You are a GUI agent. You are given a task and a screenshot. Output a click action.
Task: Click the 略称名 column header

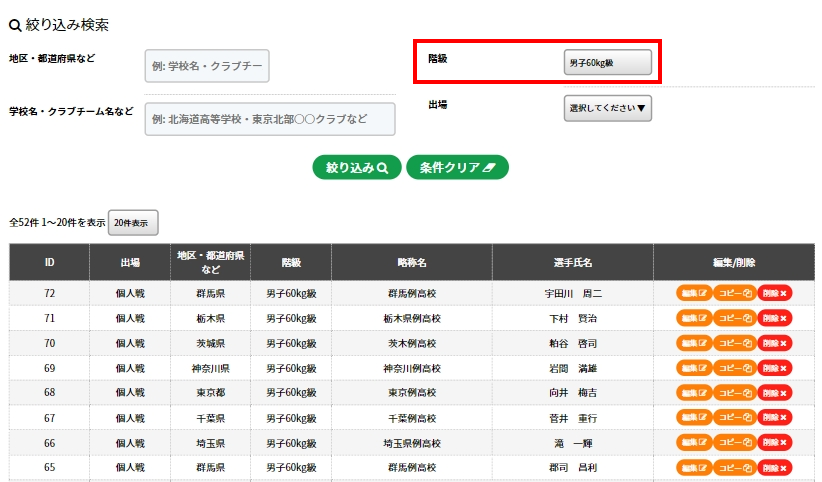tap(411, 263)
